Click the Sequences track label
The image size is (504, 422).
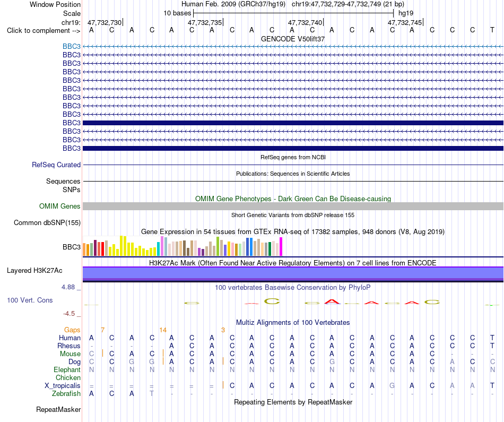tap(63, 181)
